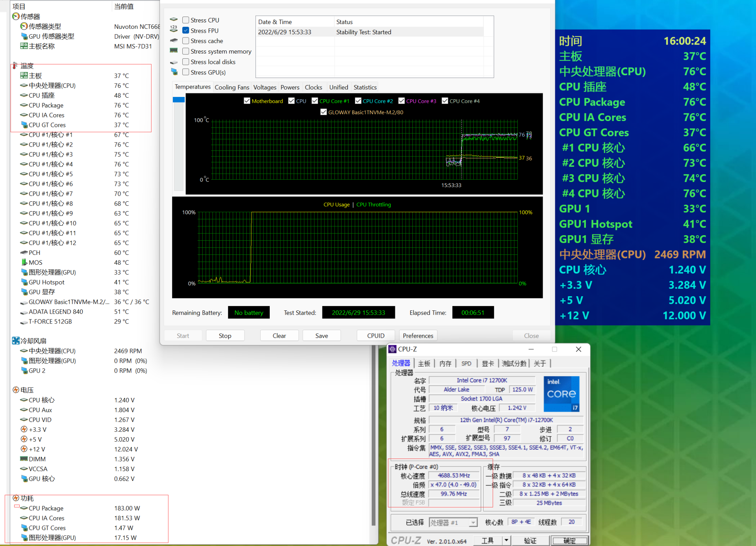The height and width of the screenshot is (546, 756).
Task: Click the sensor panel vertical scrollbar
Action: tap(374, 436)
